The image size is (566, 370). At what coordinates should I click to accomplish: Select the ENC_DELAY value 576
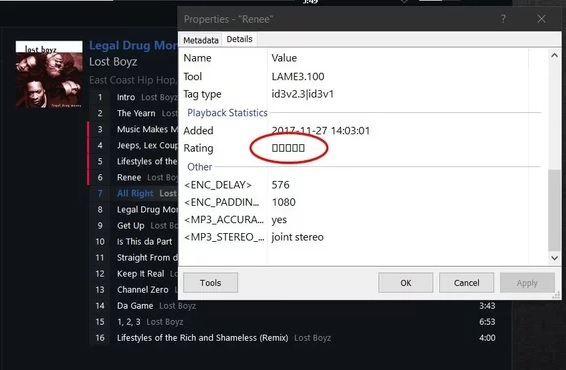(280, 185)
